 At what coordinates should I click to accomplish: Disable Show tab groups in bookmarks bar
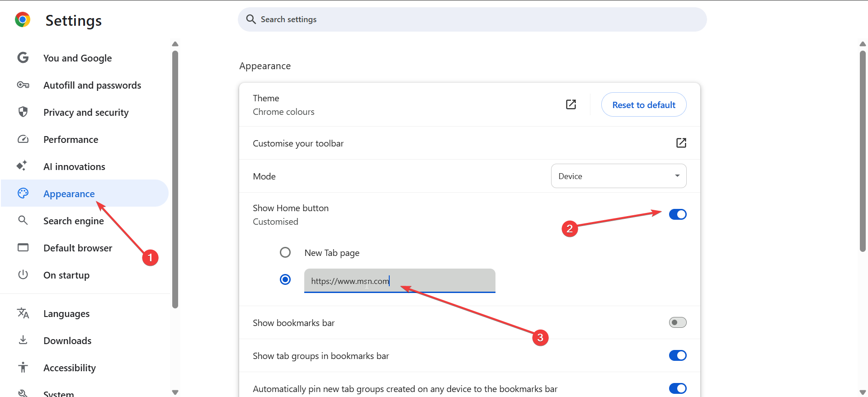(677, 355)
